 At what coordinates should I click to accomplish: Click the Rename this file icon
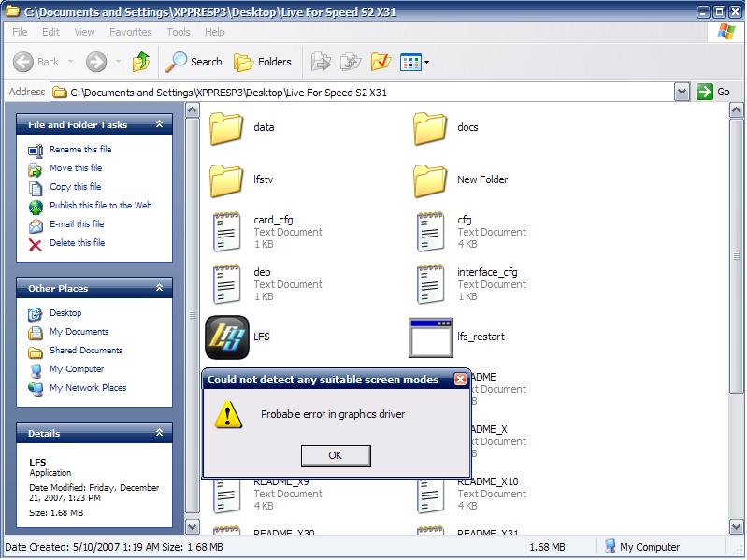(x=36, y=151)
